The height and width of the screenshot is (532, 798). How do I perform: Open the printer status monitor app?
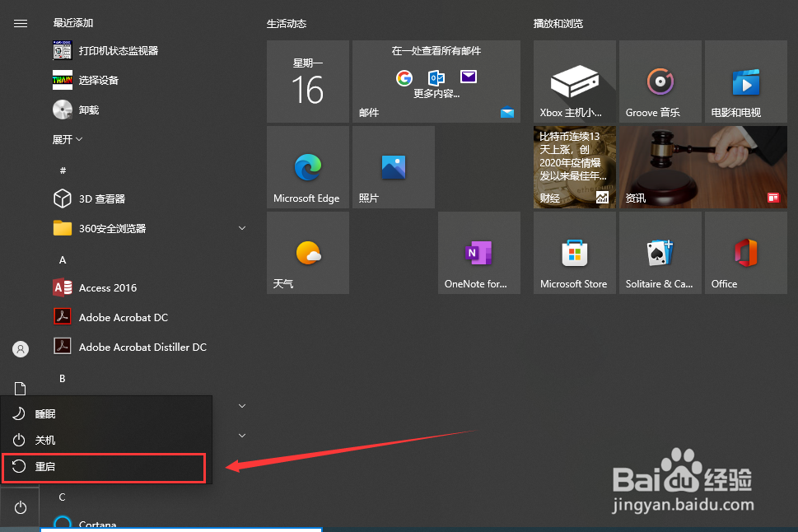click(106, 51)
